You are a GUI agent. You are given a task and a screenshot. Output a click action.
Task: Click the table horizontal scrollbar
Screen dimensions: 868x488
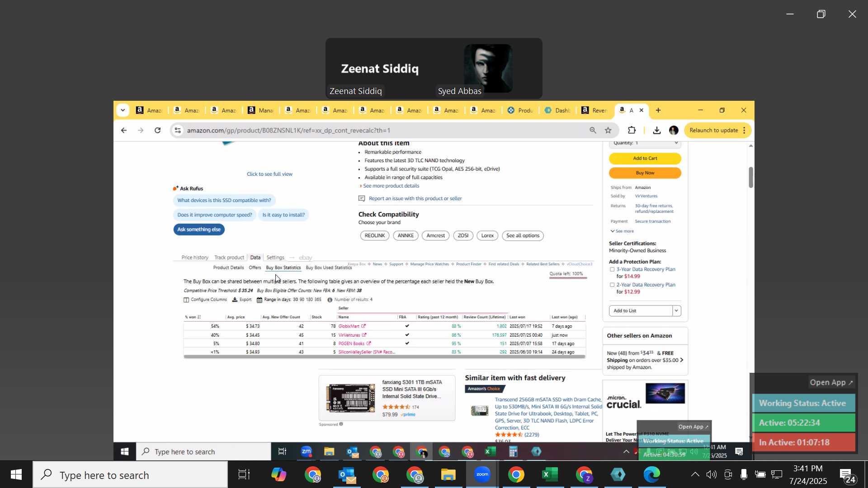(384, 357)
